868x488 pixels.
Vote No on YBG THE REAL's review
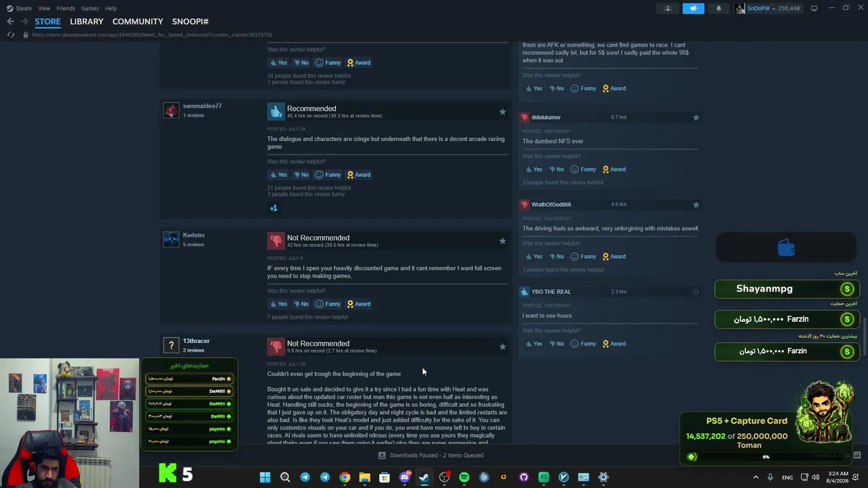click(x=556, y=344)
